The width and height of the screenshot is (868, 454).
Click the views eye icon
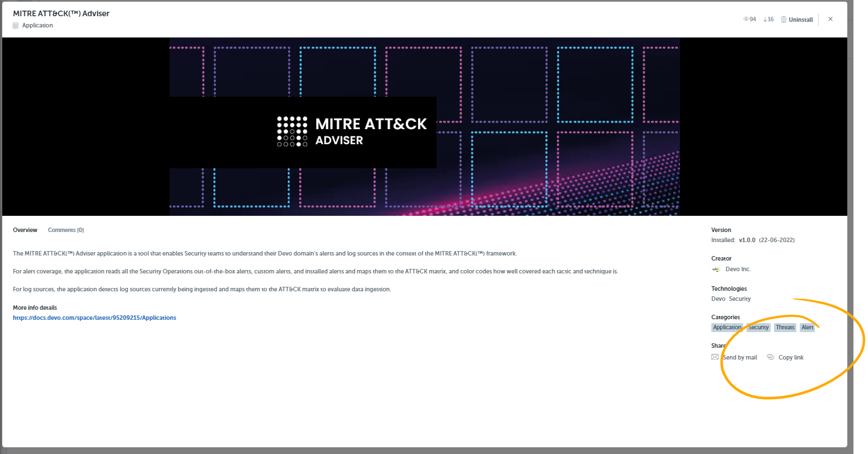(x=746, y=19)
